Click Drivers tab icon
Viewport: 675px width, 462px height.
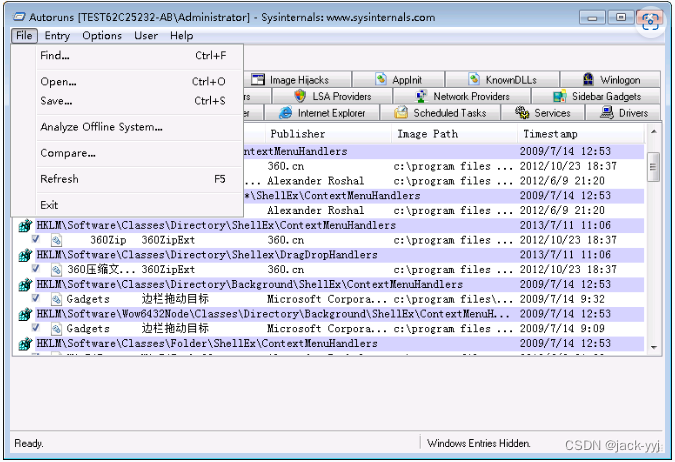[607, 112]
